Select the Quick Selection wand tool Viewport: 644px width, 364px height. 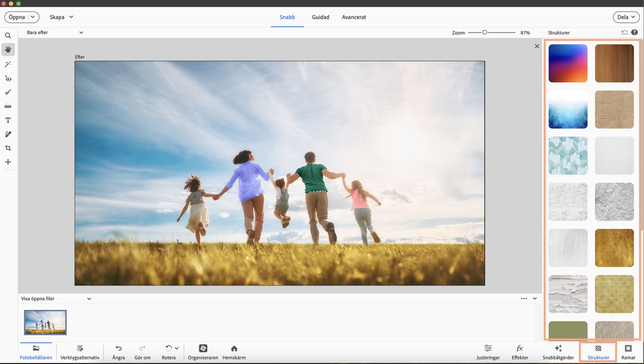(8, 64)
